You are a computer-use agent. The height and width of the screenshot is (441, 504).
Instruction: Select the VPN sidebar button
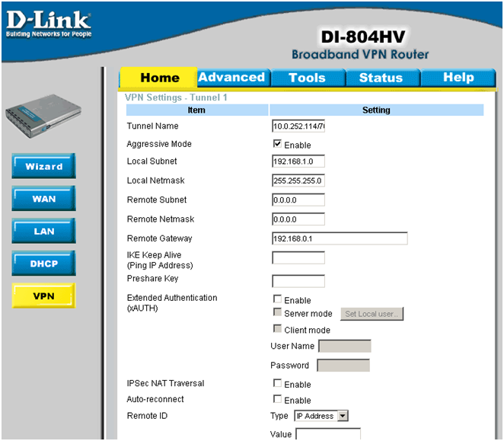pos(43,296)
